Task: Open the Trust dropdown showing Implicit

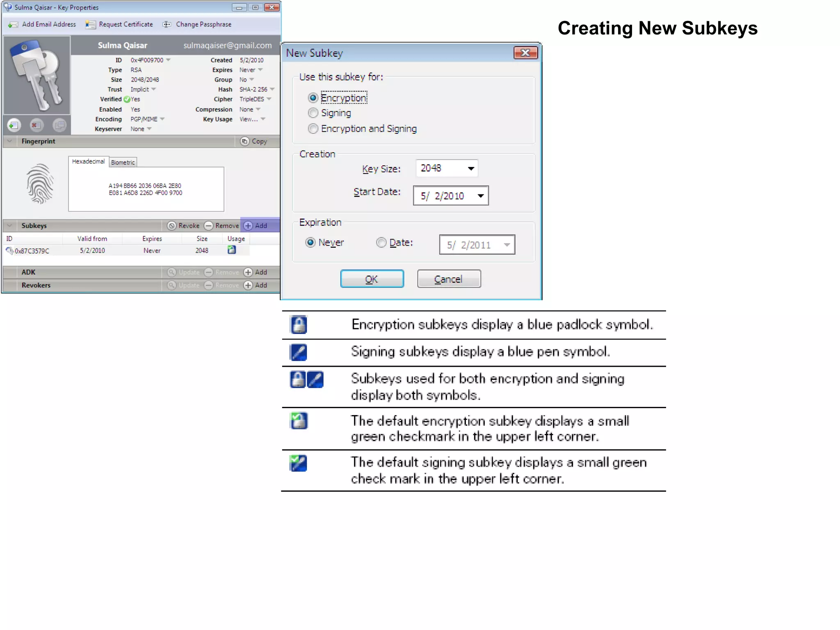Action: [x=153, y=89]
